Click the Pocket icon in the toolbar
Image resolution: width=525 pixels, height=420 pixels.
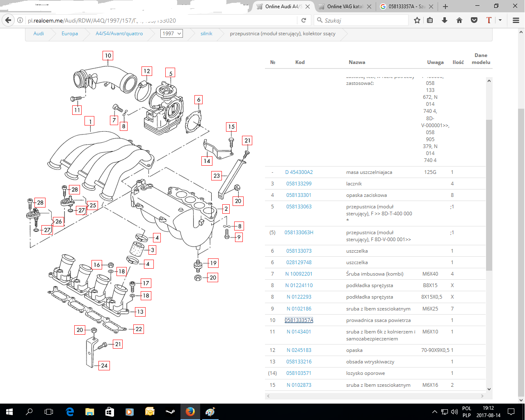(x=474, y=20)
